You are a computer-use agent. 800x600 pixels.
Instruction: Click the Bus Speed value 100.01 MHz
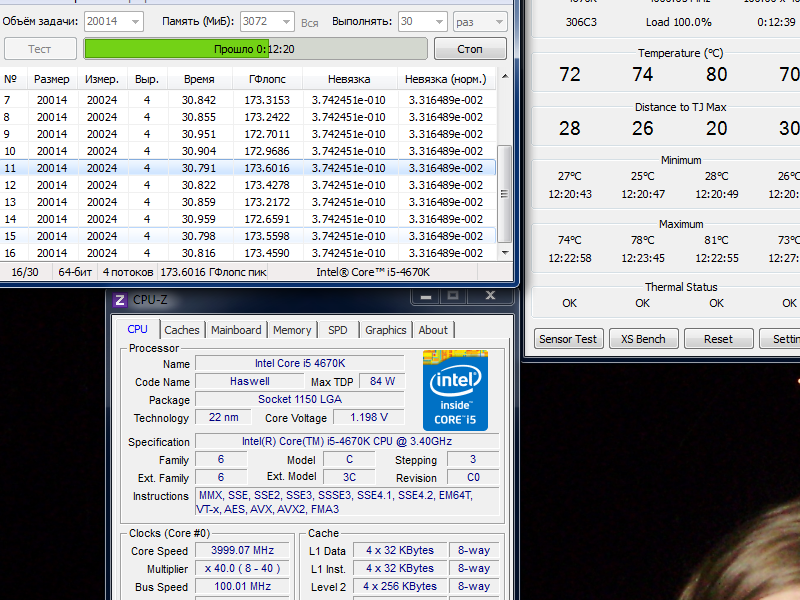coord(242,586)
